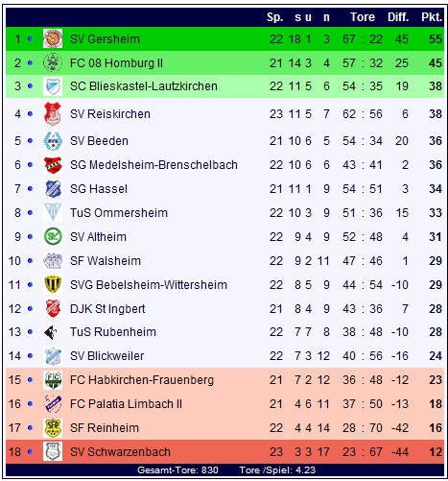Click the SV Altheim green circle logo
The image size is (448, 481).
(53, 236)
